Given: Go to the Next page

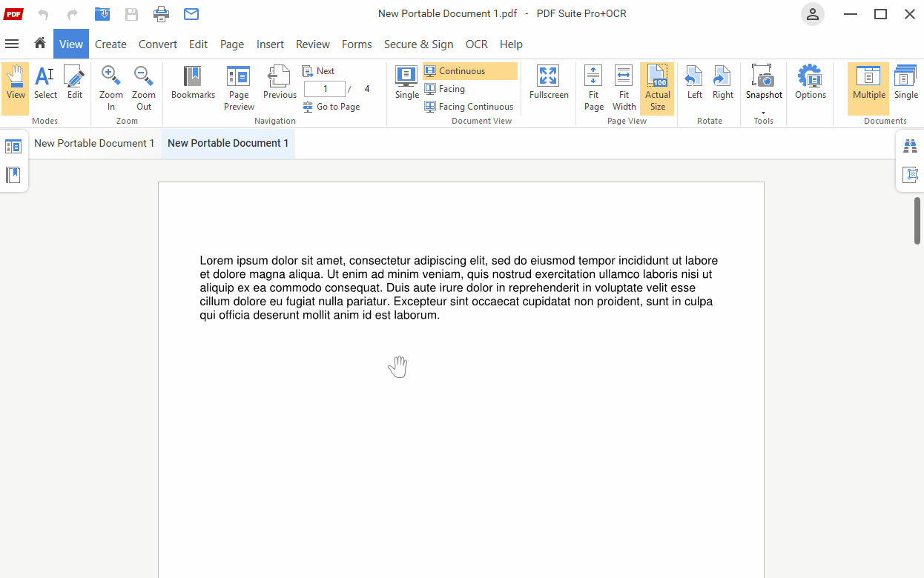Looking at the screenshot, I should [319, 71].
